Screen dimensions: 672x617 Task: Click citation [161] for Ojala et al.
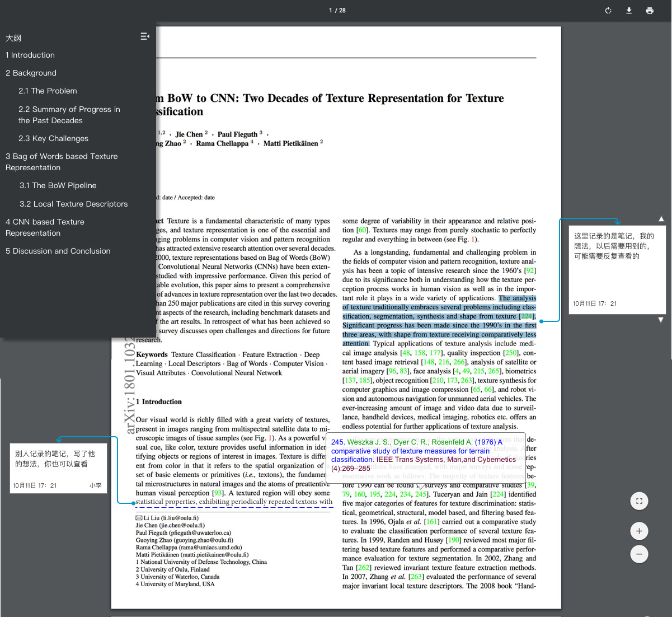tap(431, 522)
